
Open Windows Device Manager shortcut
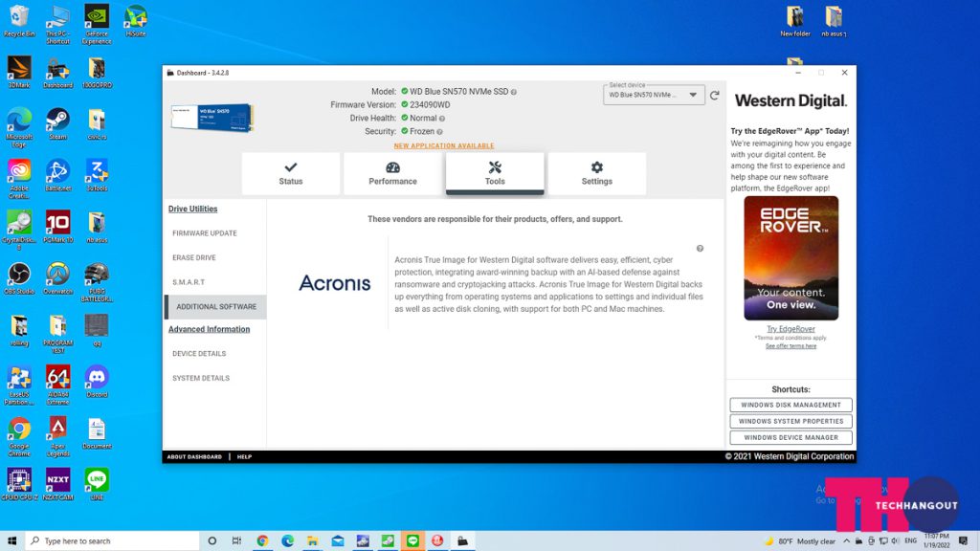tap(791, 437)
